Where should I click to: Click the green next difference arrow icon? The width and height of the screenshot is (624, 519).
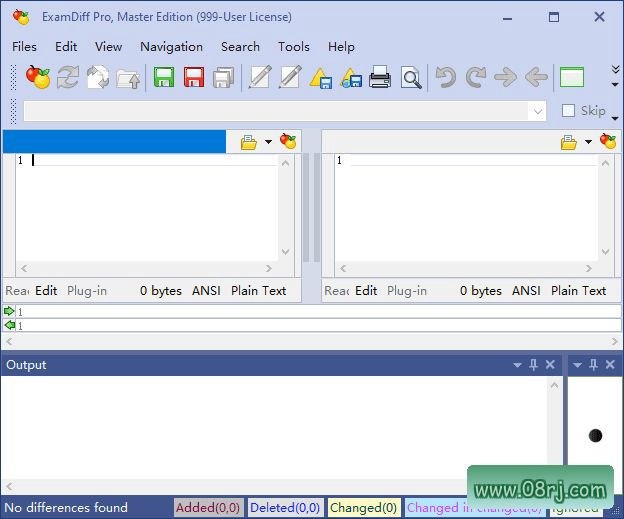(9, 311)
